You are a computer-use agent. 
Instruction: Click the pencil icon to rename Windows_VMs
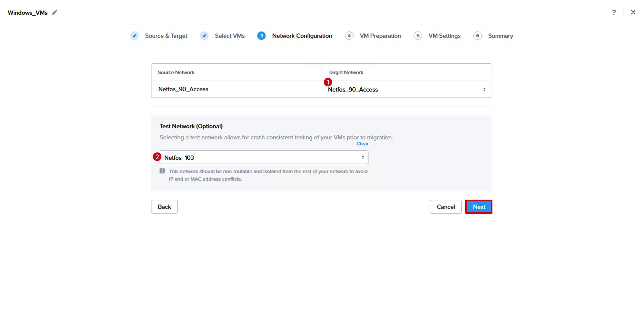click(55, 12)
